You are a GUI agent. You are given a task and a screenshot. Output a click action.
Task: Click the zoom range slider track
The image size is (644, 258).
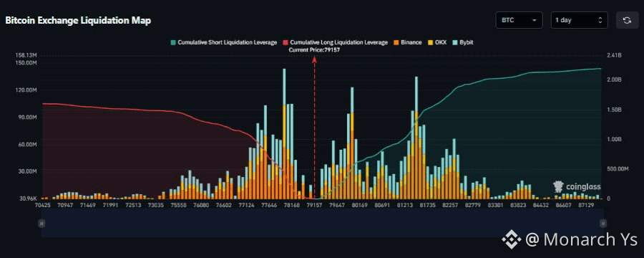point(322,223)
